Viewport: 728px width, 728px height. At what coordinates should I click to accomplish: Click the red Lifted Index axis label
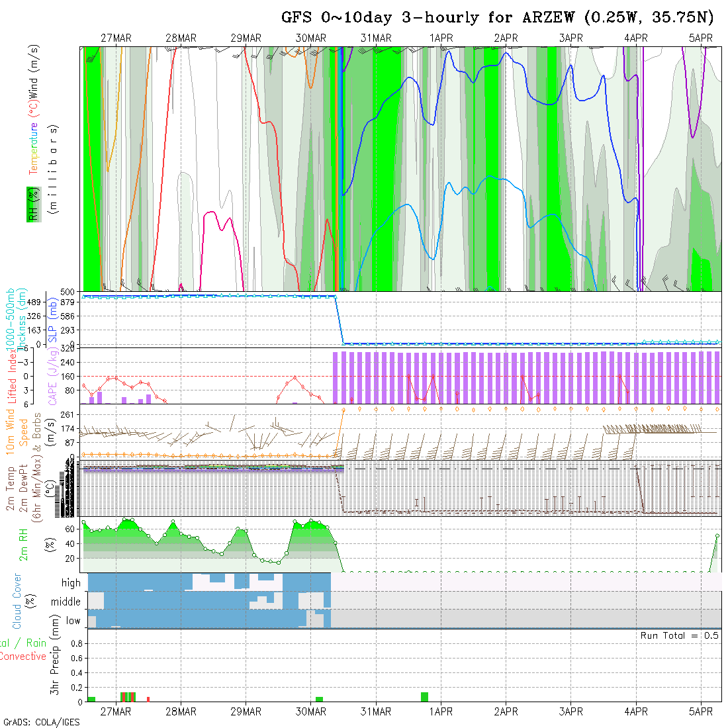coord(12,374)
